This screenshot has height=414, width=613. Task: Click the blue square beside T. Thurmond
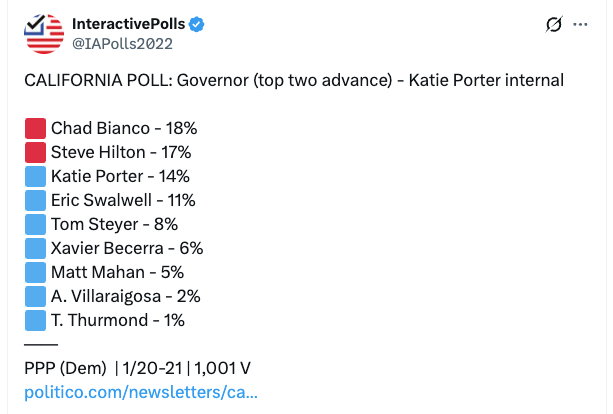pyautogui.click(x=35, y=320)
